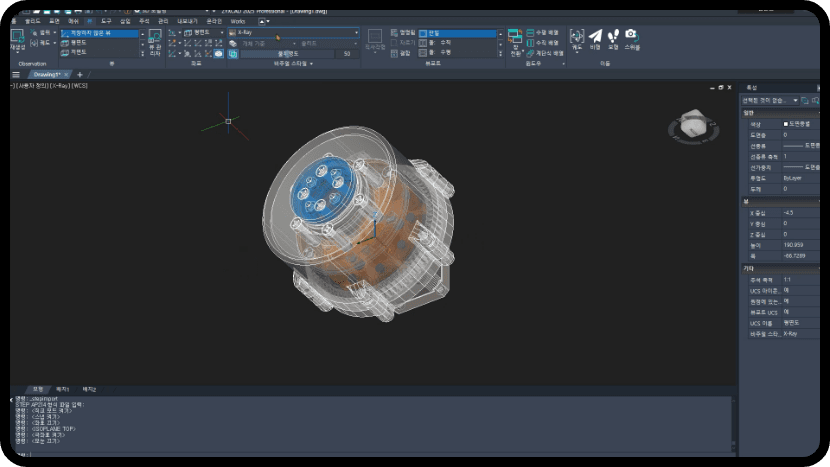
Task: Collapse the General properties section
Action: [748, 112]
